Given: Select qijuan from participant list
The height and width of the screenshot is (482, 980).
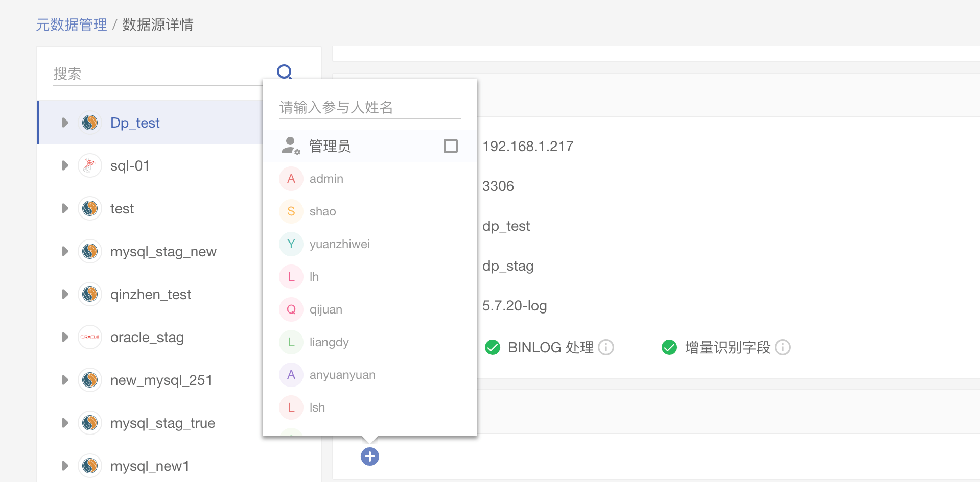Looking at the screenshot, I should pyautogui.click(x=325, y=309).
